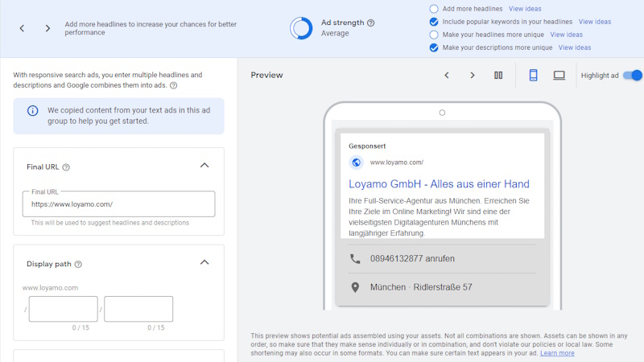Click the Display path section heading
The height and width of the screenshot is (362, 644).
pyautogui.click(x=49, y=265)
